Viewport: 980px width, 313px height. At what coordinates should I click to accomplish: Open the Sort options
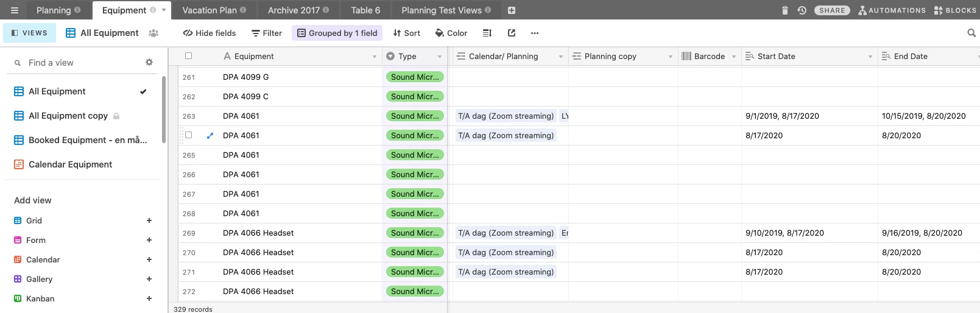pos(406,33)
